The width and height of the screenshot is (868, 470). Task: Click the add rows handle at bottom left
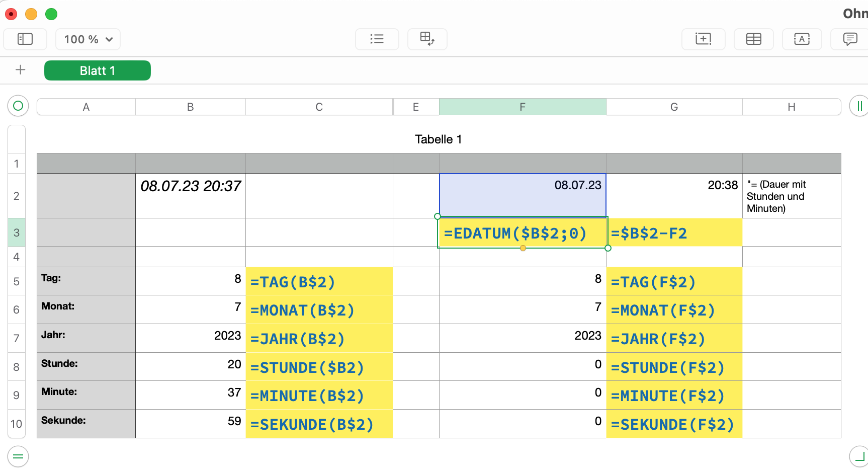coord(18,456)
